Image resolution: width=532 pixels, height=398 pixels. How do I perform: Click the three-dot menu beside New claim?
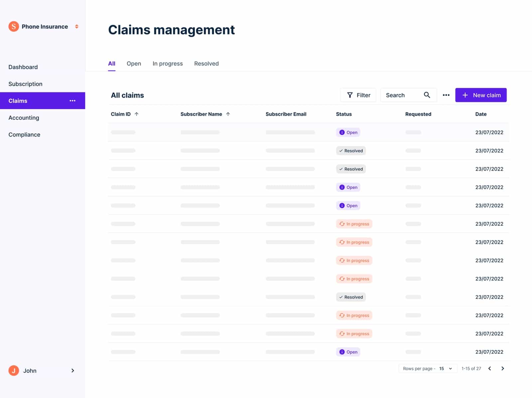[446, 95]
